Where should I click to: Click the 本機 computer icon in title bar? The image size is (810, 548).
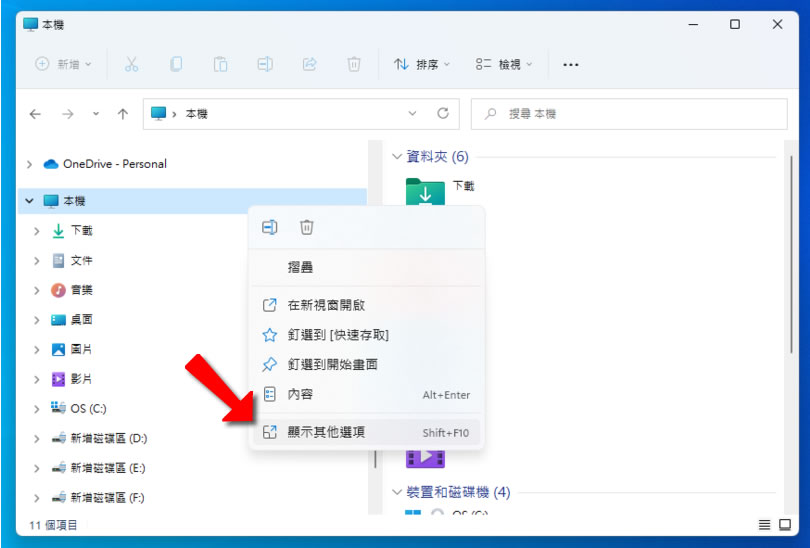pos(30,24)
